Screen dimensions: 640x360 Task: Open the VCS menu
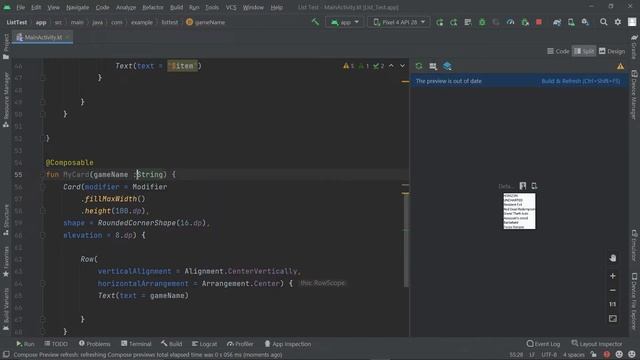tap(231, 7)
